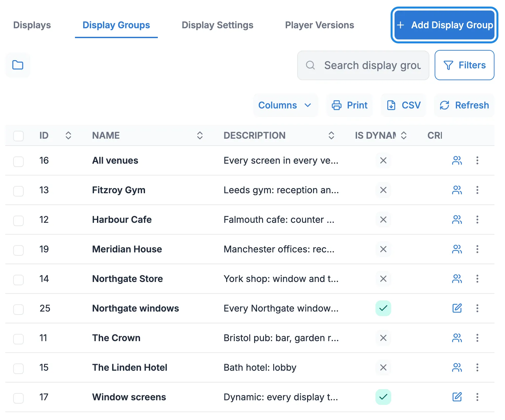Open the folder tree icon button
This screenshot has height=420, width=505.
[x=18, y=65]
